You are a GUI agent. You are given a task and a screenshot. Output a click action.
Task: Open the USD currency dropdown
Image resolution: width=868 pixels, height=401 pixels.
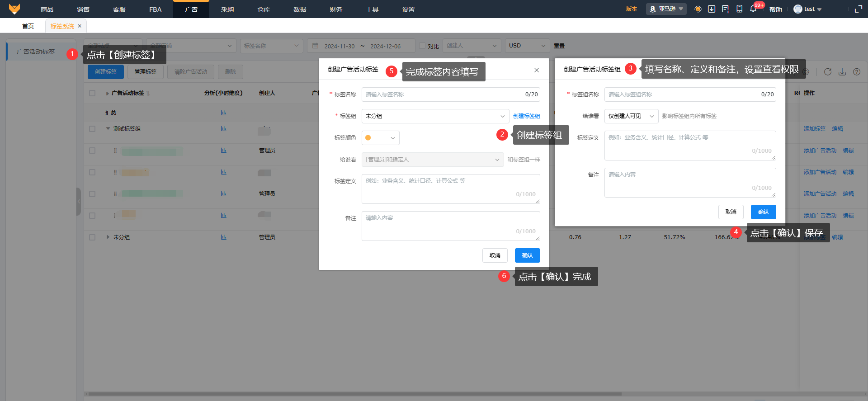pos(528,46)
